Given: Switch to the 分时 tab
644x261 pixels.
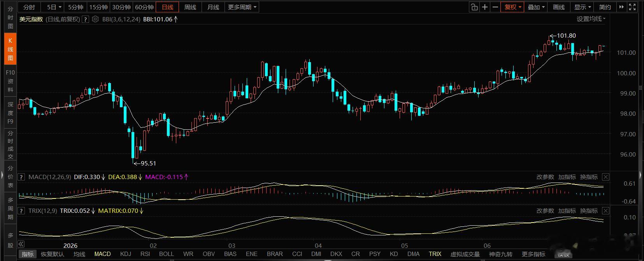Looking at the screenshot, I should click(x=29, y=7).
